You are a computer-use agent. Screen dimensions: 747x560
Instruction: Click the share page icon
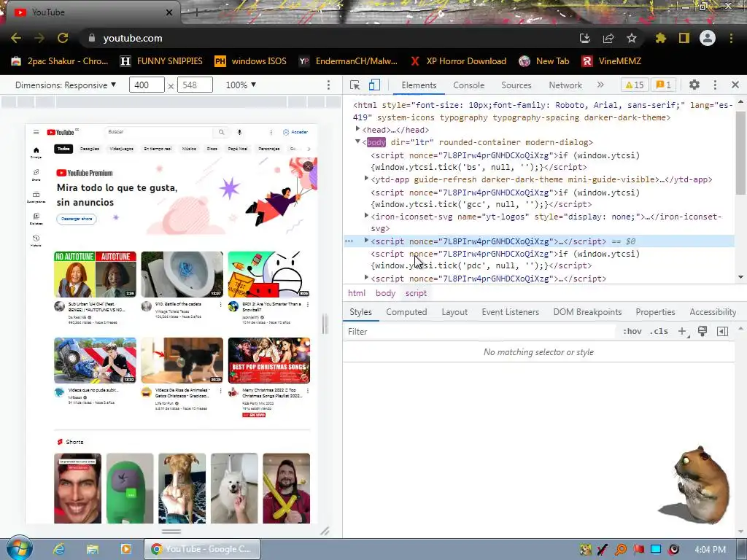click(x=608, y=38)
